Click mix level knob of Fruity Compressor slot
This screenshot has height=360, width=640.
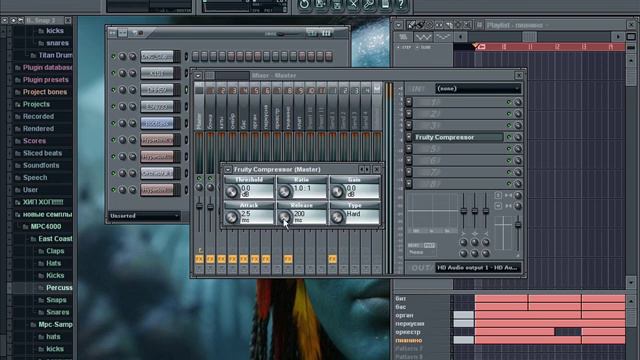518,138
